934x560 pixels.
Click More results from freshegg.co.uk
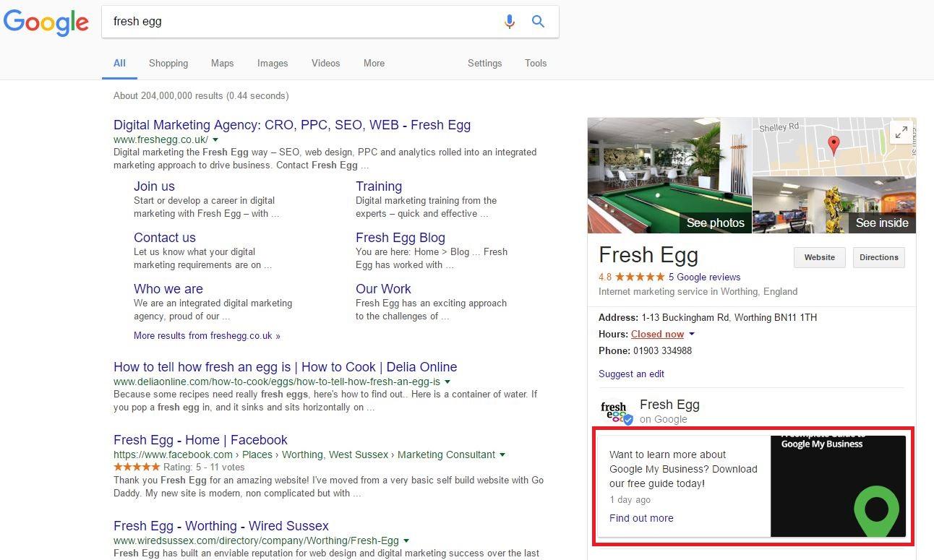[x=207, y=336]
